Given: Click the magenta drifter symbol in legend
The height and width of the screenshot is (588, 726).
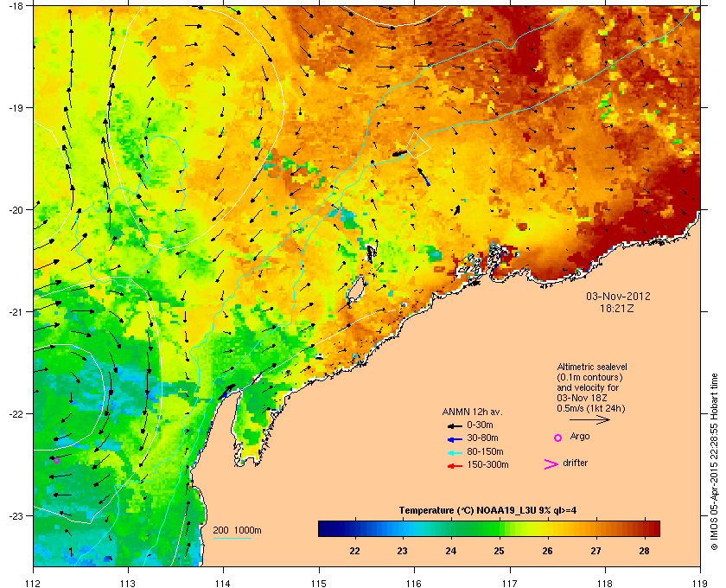Looking at the screenshot, I should (x=551, y=464).
